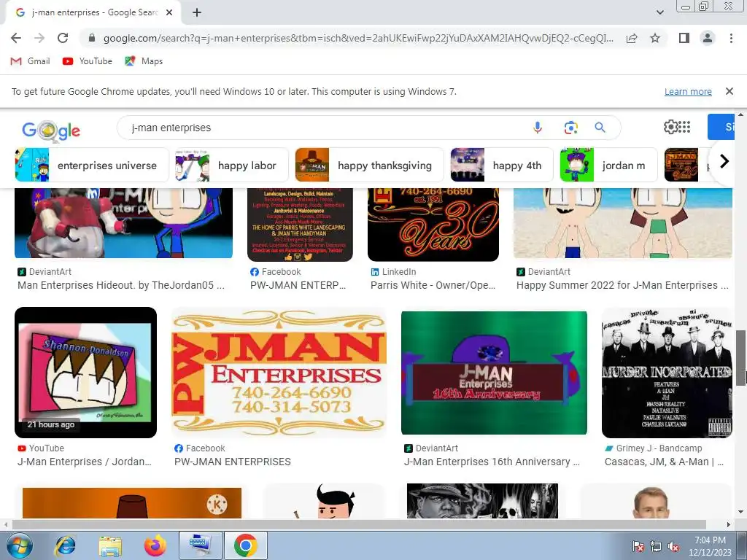Close the j-man enterprises Google Search tab

(169, 13)
